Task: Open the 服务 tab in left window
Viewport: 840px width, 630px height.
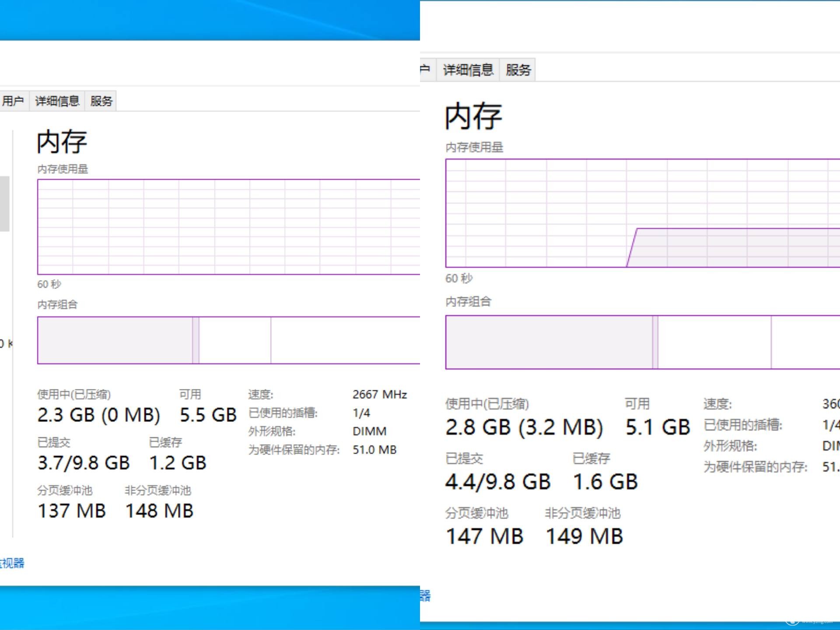Action: [101, 101]
